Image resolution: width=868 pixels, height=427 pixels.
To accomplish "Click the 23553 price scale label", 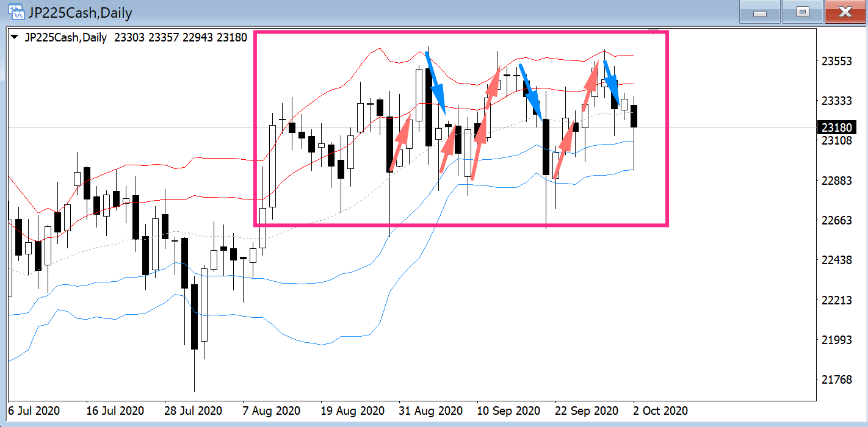I will (836, 61).
